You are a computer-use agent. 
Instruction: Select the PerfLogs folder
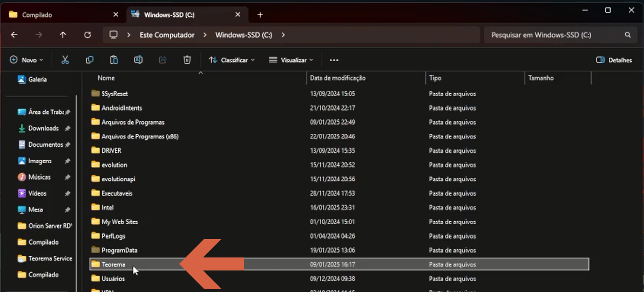coord(113,236)
